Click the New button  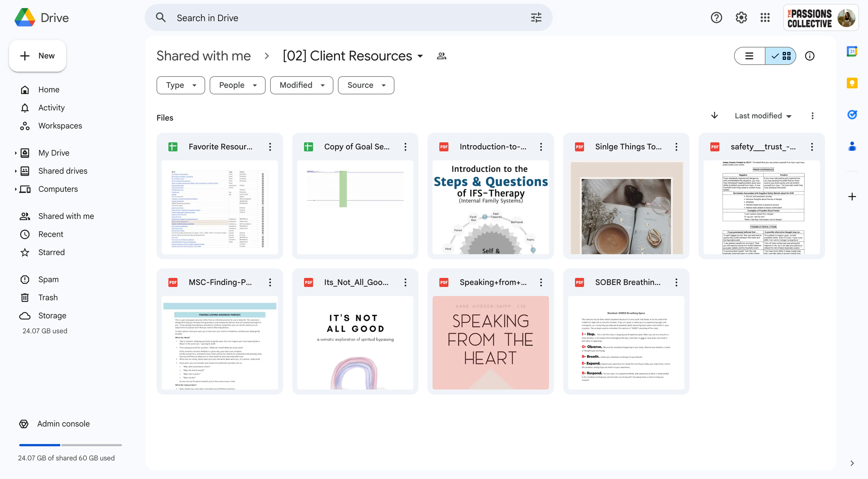pos(37,56)
